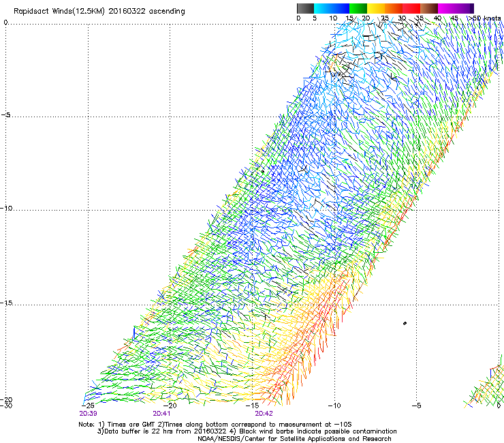Screen dimensions: 504x443
Task: Pick the green 15-20 knots color bar segment
Action: (x=358, y=8)
